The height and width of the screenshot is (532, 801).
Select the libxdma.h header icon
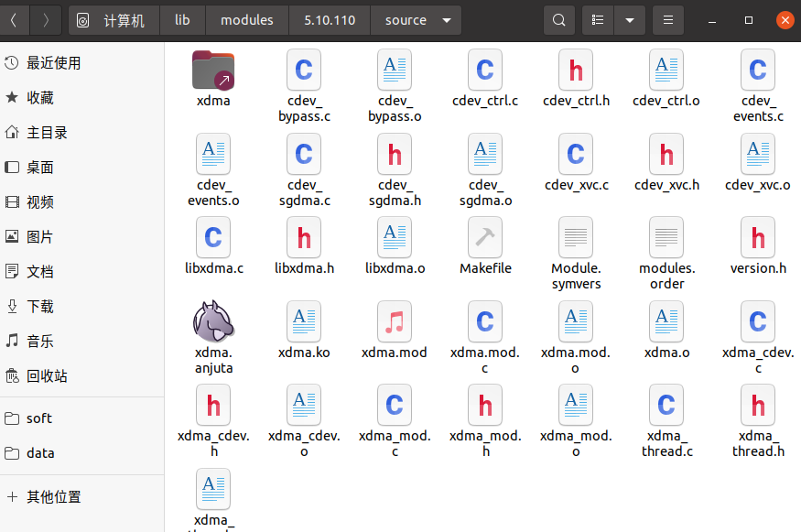[304, 238]
